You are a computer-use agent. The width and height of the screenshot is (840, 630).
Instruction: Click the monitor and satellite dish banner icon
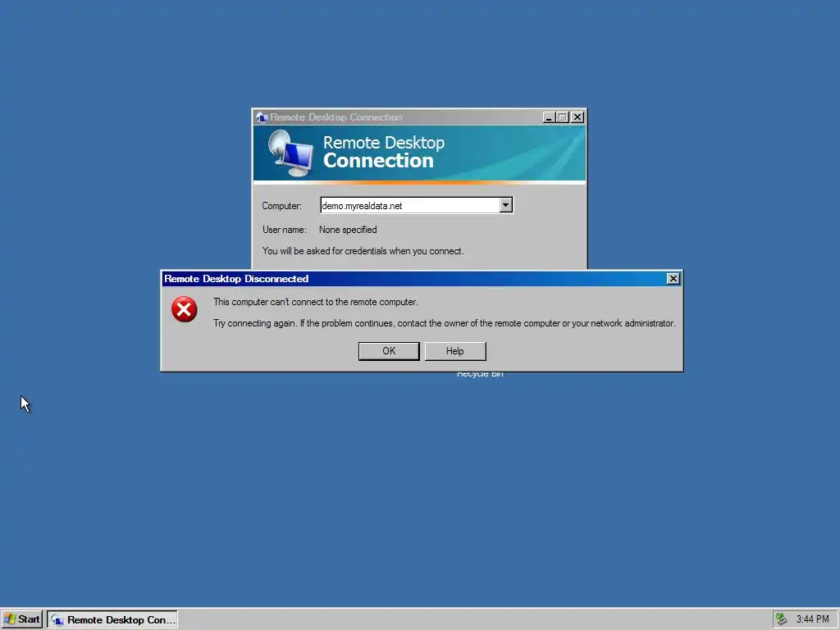[x=291, y=153]
